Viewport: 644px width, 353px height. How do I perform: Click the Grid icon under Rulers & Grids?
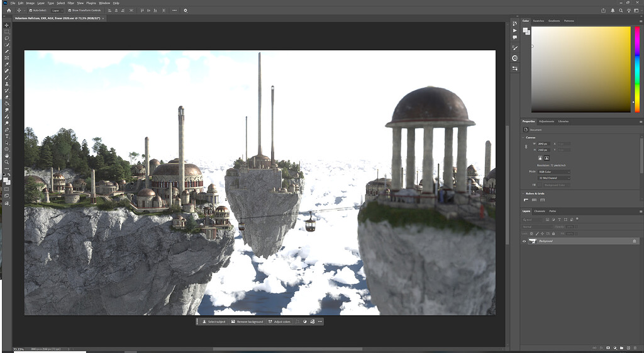(535, 199)
